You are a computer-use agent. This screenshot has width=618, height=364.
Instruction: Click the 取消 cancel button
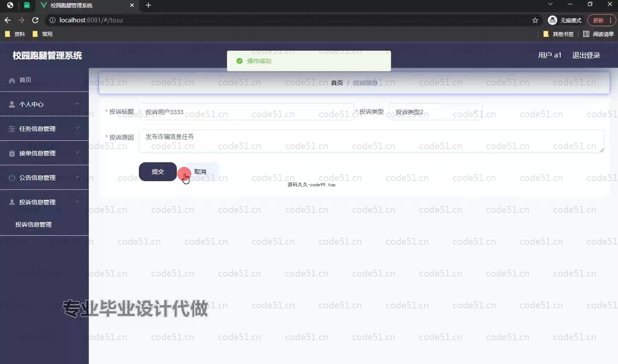point(200,172)
